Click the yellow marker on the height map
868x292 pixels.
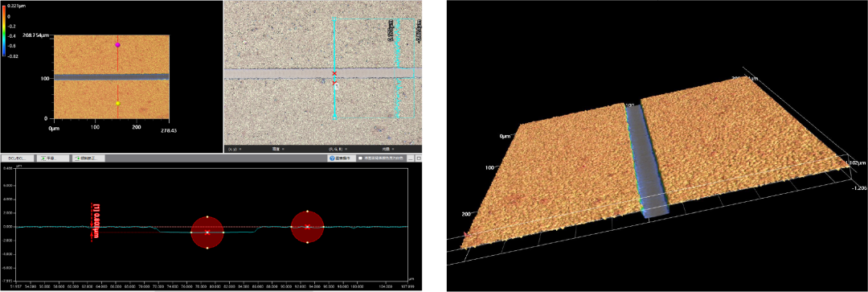pyautogui.click(x=118, y=104)
